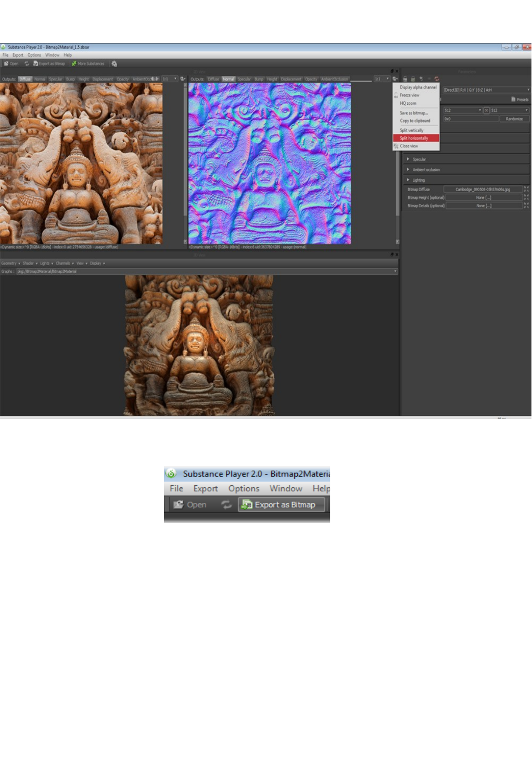The image size is (532, 757).
Task: Open the Window menu in the enlarged toolbar picture
Action: click(286, 488)
